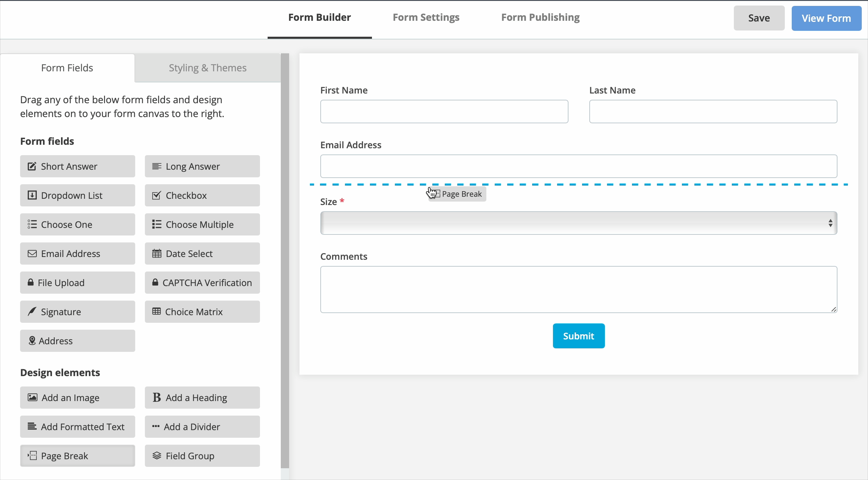The image size is (868, 480).
Task: Click the Page Break sidebar icon
Action: 32,455
